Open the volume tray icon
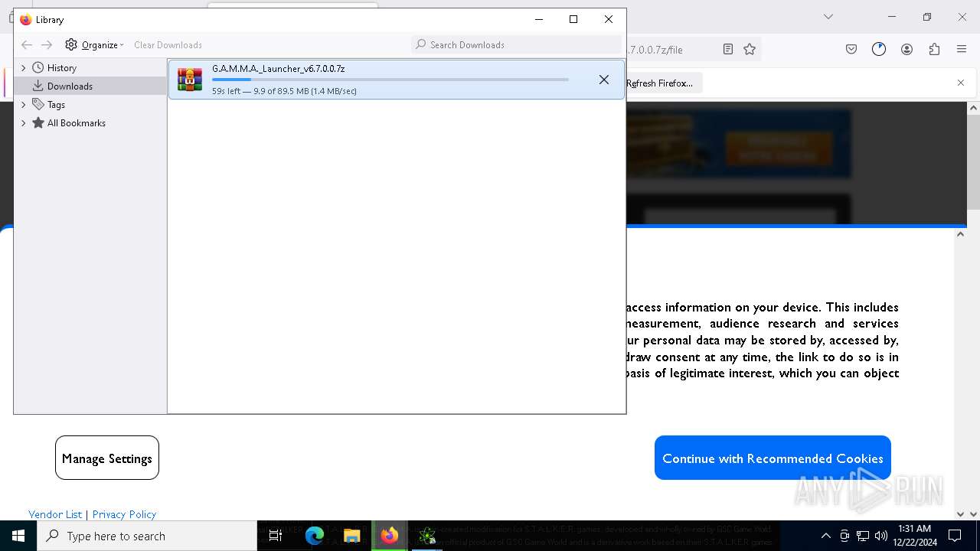 [x=881, y=536]
